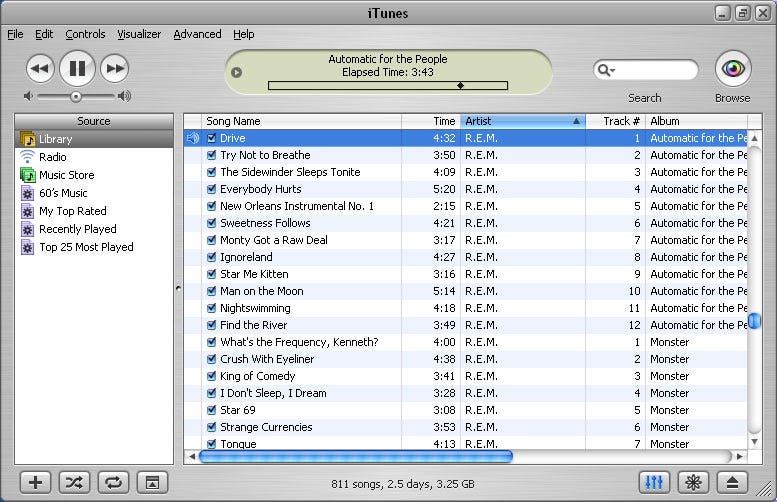Uncheck the Nightswimming checkbox
Screen dimensions: 777x502
coord(212,308)
